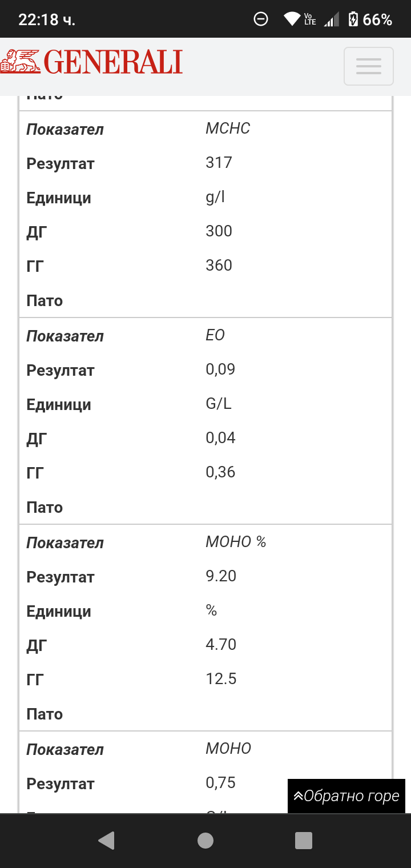Tap the Android back navigation button
411x868 pixels.
click(106, 841)
